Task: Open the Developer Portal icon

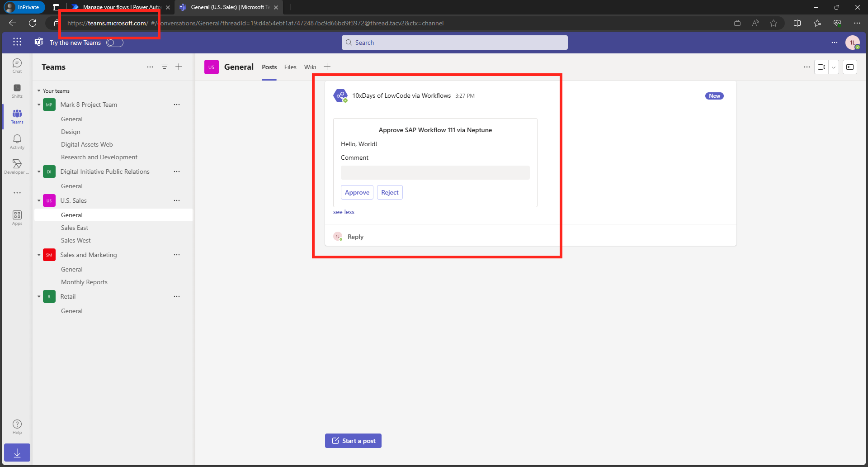Action: [x=17, y=167]
